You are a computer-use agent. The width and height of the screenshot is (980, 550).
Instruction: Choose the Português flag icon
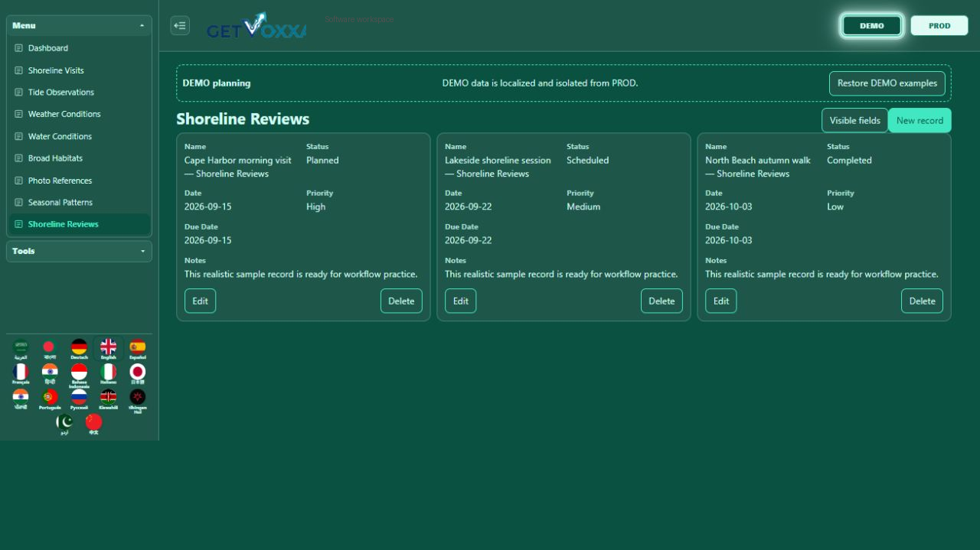coord(50,399)
